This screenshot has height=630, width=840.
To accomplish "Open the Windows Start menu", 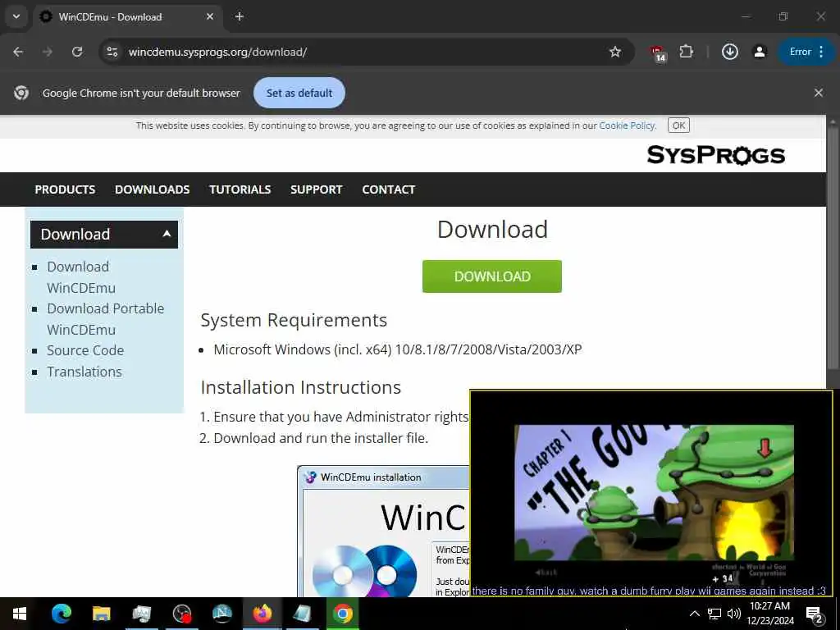I will [20, 614].
